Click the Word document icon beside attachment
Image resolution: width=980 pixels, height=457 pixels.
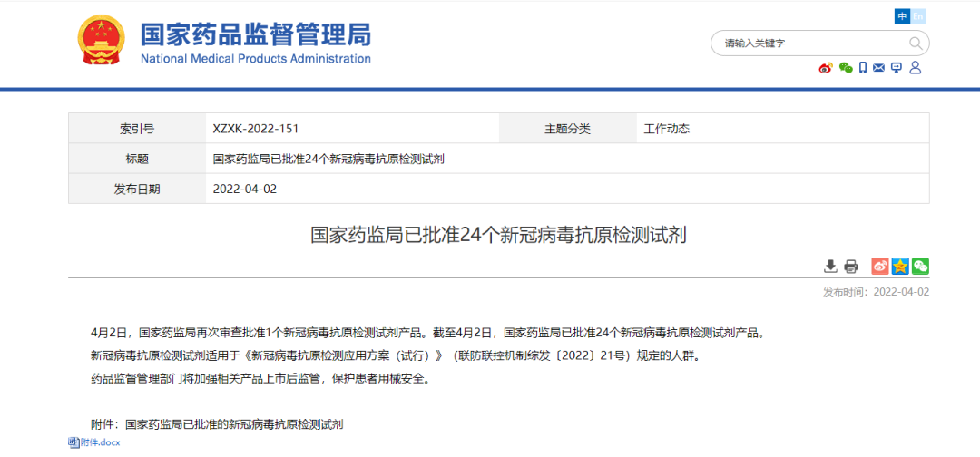(73, 442)
